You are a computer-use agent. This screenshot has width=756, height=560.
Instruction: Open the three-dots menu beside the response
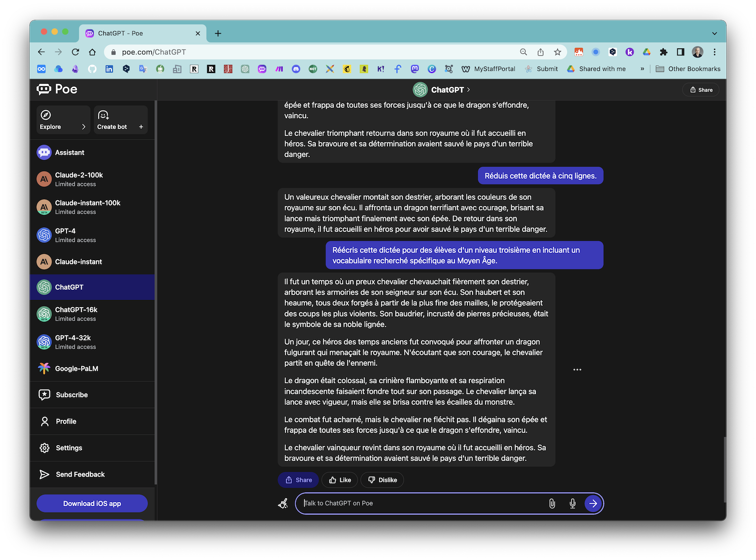[x=577, y=370]
